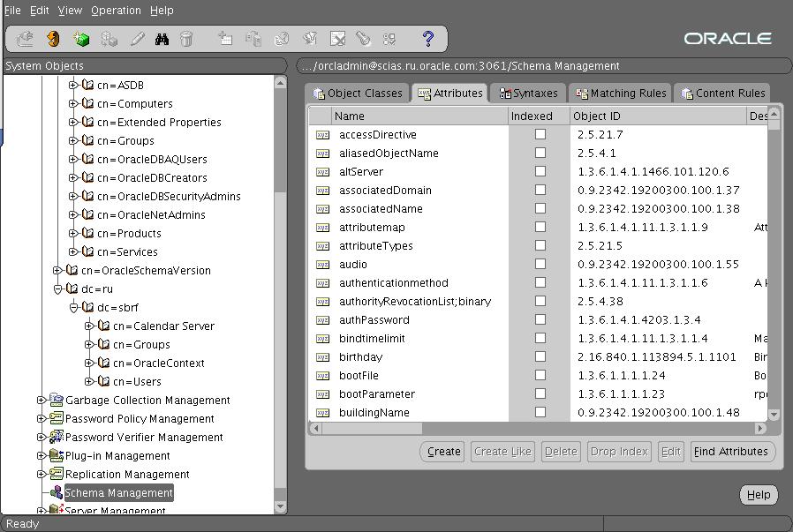Image resolution: width=793 pixels, height=532 pixels.
Task: Click the greyed servers copy toolbar icon
Action: tap(253, 39)
